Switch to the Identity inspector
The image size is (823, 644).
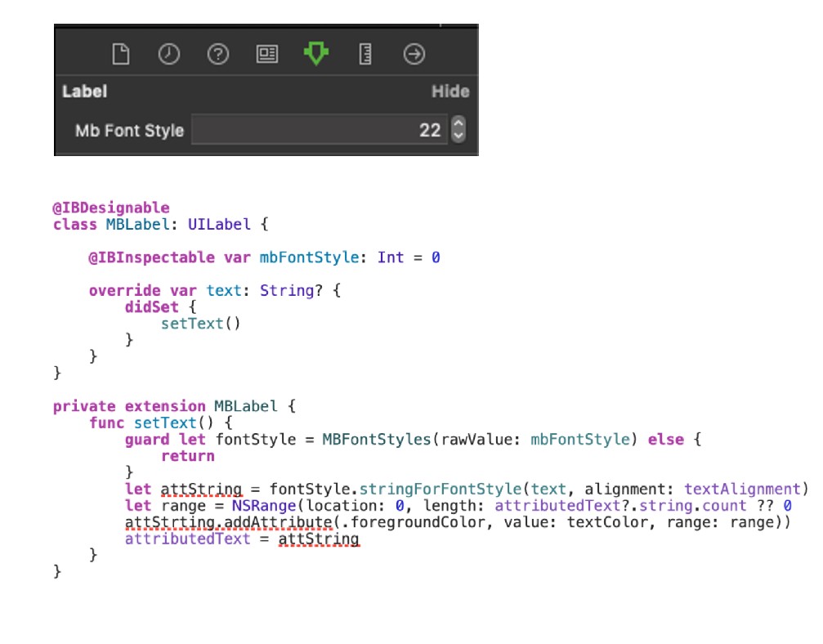point(266,55)
